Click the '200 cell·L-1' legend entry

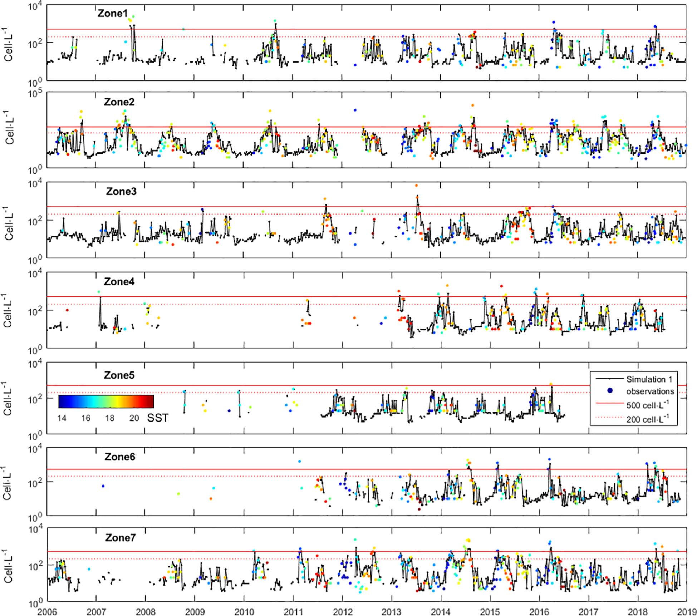click(x=648, y=419)
